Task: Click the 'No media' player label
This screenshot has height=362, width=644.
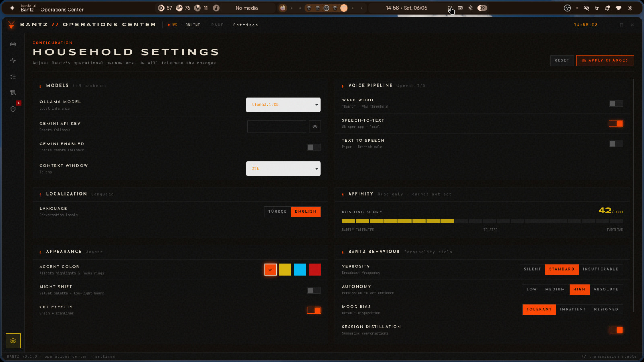Action: (247, 8)
